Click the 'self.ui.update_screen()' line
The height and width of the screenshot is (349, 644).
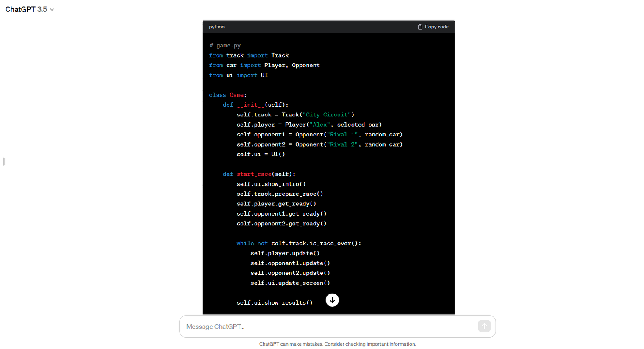pos(290,283)
